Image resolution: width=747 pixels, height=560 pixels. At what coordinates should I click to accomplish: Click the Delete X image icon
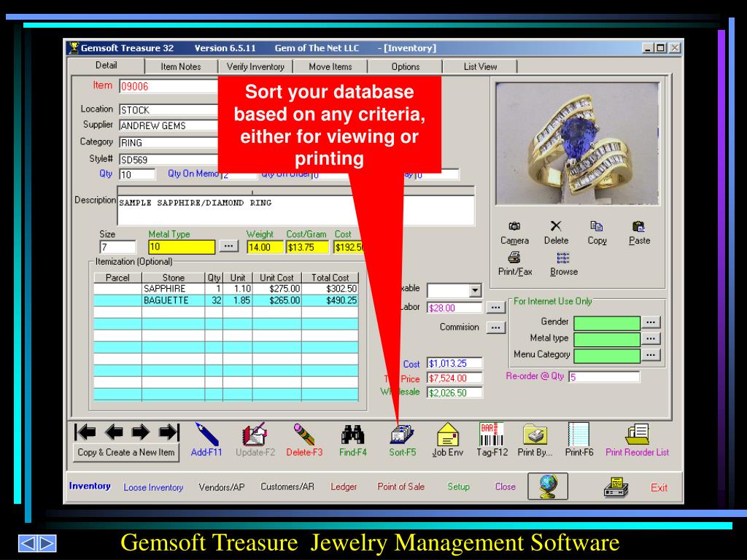pos(556,226)
